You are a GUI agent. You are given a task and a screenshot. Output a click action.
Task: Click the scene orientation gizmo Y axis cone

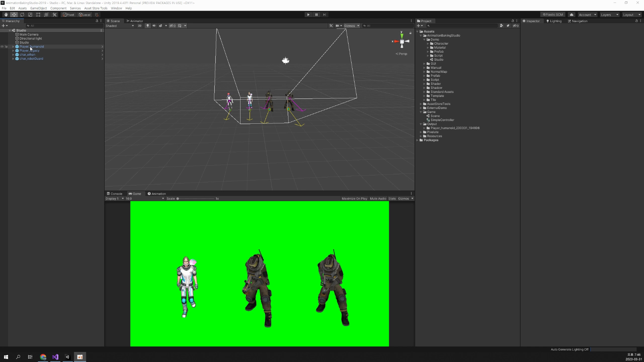[x=402, y=36]
